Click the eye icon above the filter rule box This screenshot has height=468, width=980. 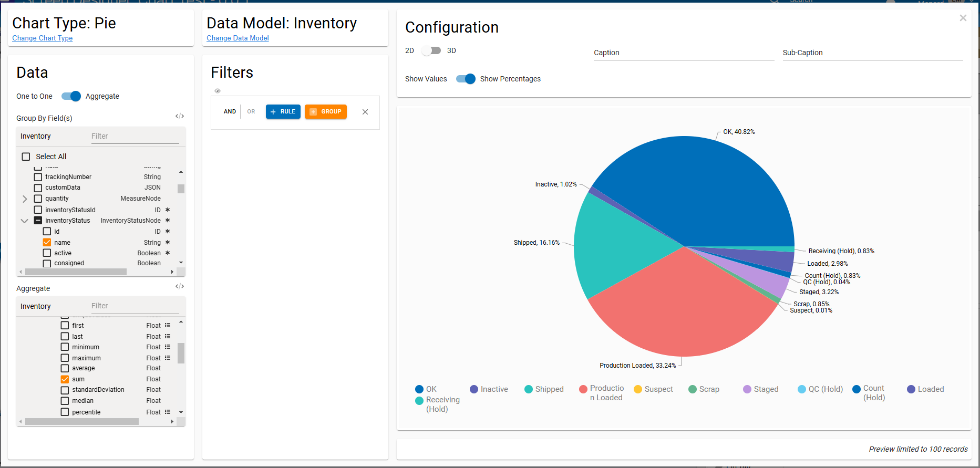pyautogui.click(x=218, y=91)
